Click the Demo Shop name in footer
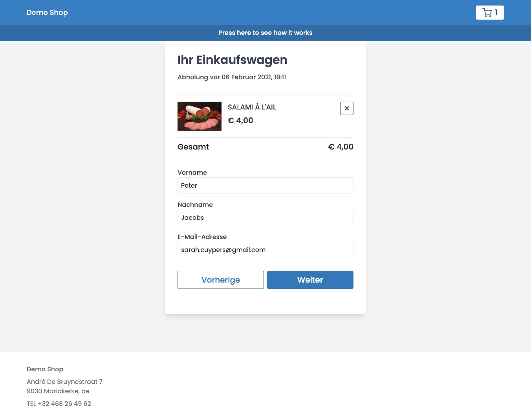The height and width of the screenshot is (420, 531). tap(45, 369)
